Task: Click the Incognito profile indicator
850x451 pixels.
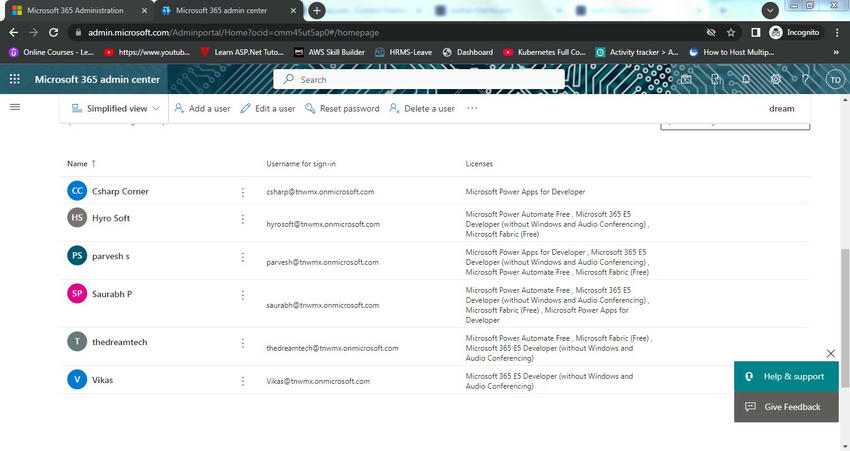Action: coord(795,33)
